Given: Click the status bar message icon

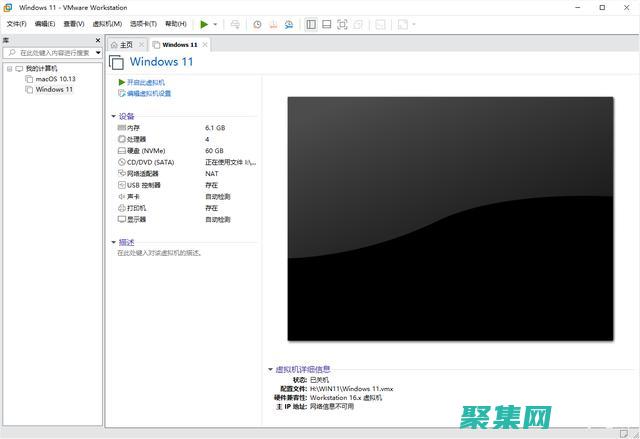Looking at the screenshot, I should (623, 433).
